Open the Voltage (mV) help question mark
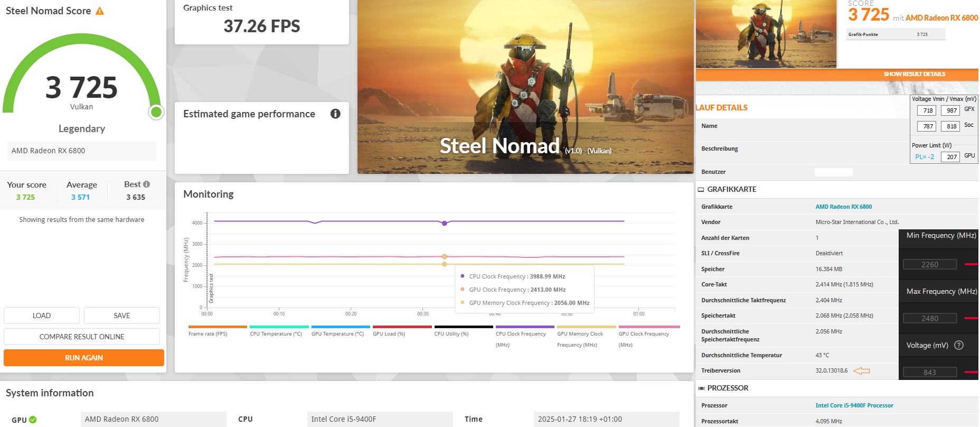 959,345
